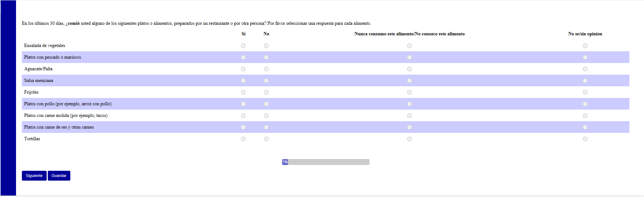This screenshot has width=644, height=197.
Task: Select Sí for Platos con carne molida
Action: coord(243,115)
